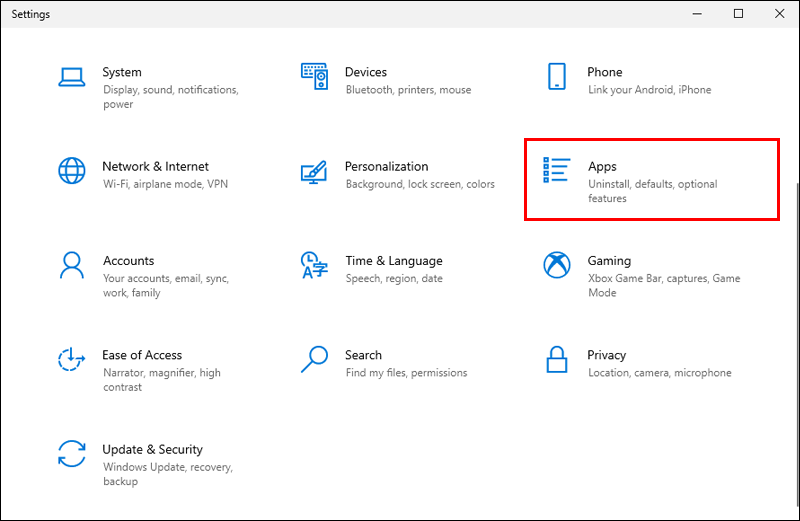The width and height of the screenshot is (800, 521).
Task: Open the Ease of Access icon
Action: (71, 359)
